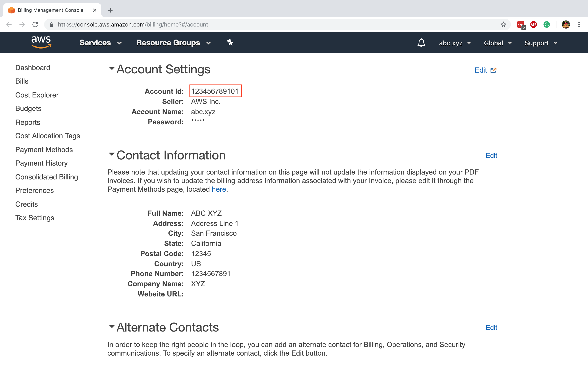The image size is (588, 367).
Task: Navigate to Cost Explorer menu item
Action: coord(37,95)
